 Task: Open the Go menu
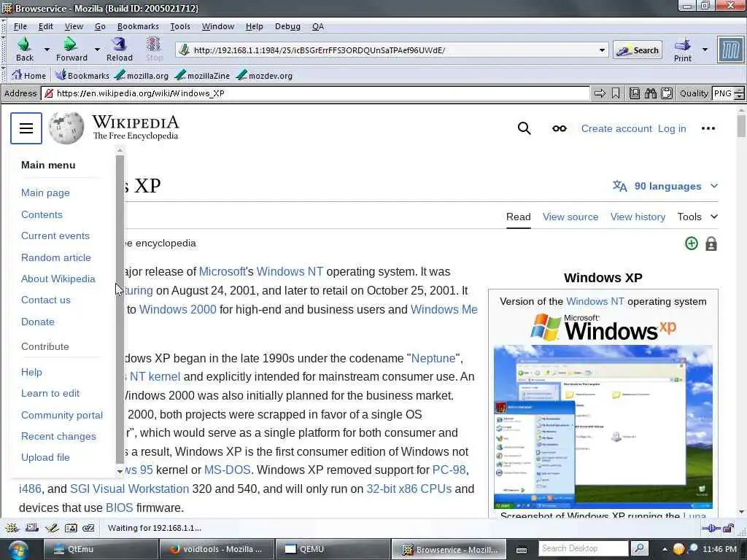click(100, 26)
